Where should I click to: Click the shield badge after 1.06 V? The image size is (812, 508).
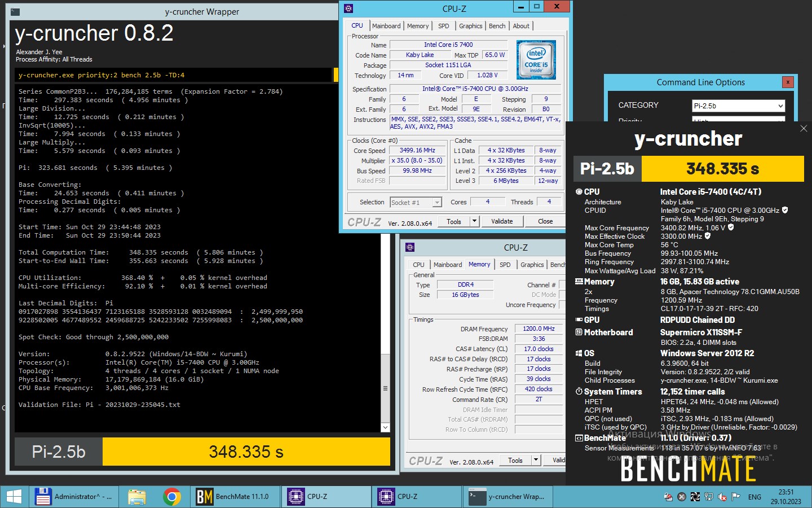(x=731, y=227)
